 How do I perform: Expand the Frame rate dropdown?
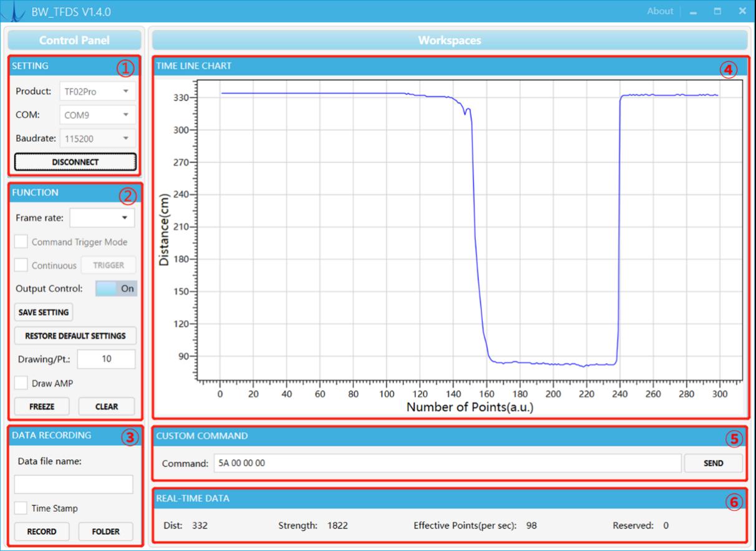(102, 218)
